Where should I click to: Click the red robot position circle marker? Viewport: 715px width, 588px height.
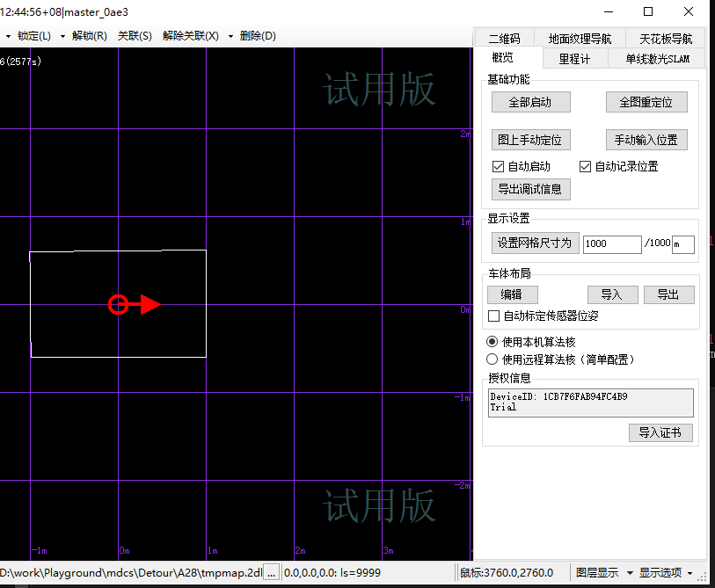[118, 305]
